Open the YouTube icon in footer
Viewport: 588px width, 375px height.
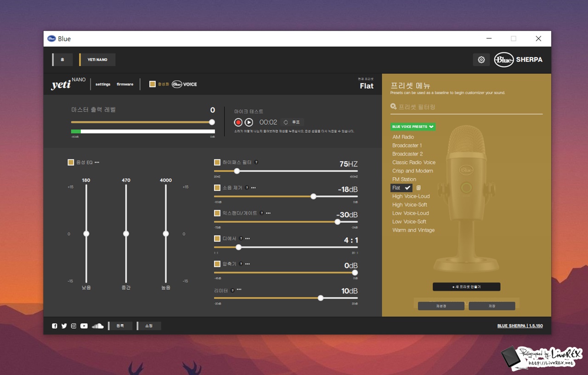click(x=84, y=326)
